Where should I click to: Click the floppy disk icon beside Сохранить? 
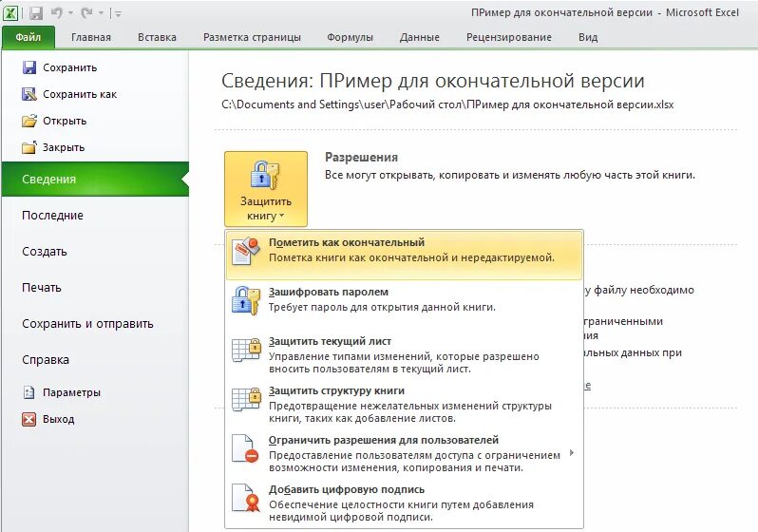pos(29,67)
